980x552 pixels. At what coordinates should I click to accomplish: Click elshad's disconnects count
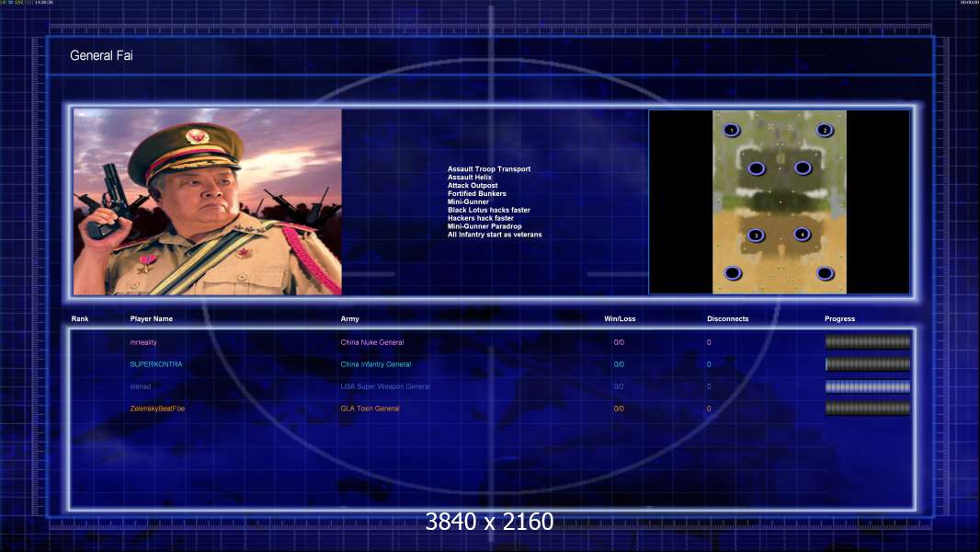pos(709,386)
